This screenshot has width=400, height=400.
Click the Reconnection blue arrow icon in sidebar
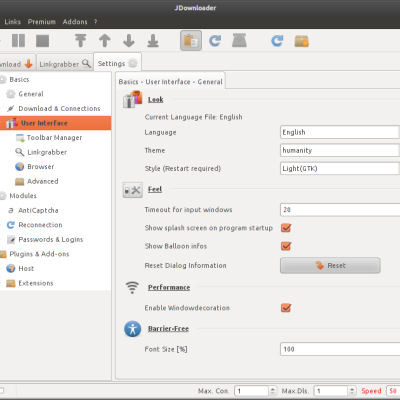pyautogui.click(x=11, y=225)
